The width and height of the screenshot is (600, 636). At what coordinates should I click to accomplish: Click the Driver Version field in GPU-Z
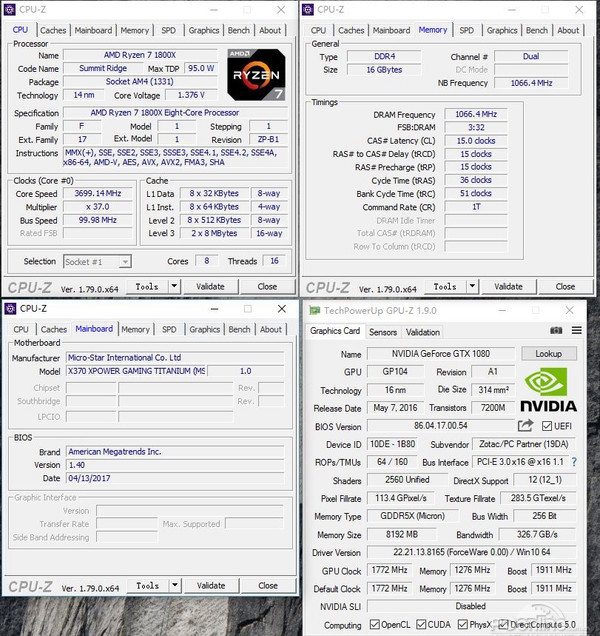point(472,552)
